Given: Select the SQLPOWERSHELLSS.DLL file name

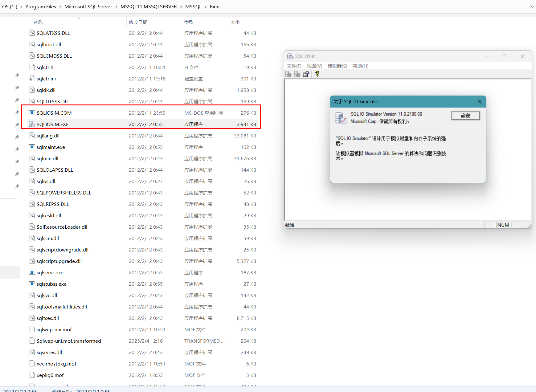Looking at the screenshot, I should (64, 193).
